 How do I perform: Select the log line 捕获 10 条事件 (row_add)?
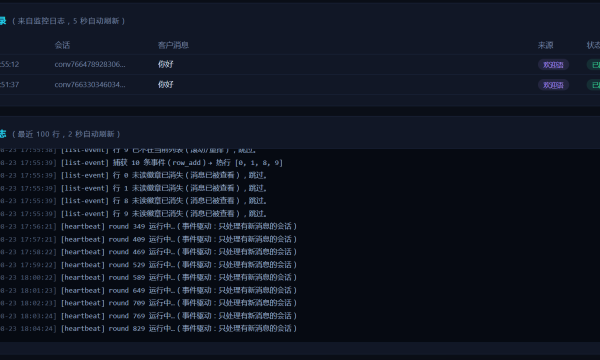click(x=141, y=163)
